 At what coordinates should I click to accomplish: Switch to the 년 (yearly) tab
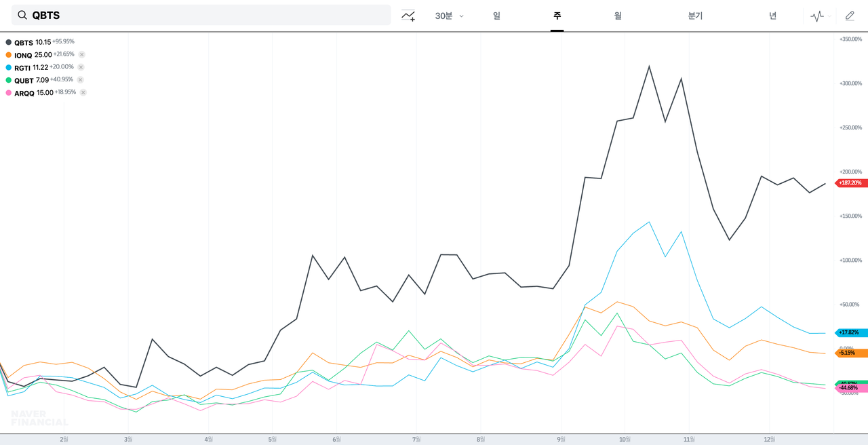pos(772,16)
